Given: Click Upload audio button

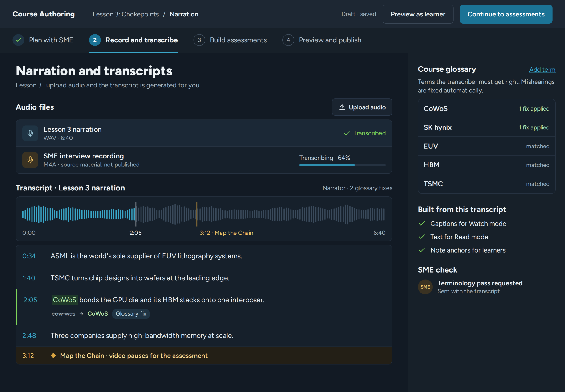Looking at the screenshot, I should 362,107.
